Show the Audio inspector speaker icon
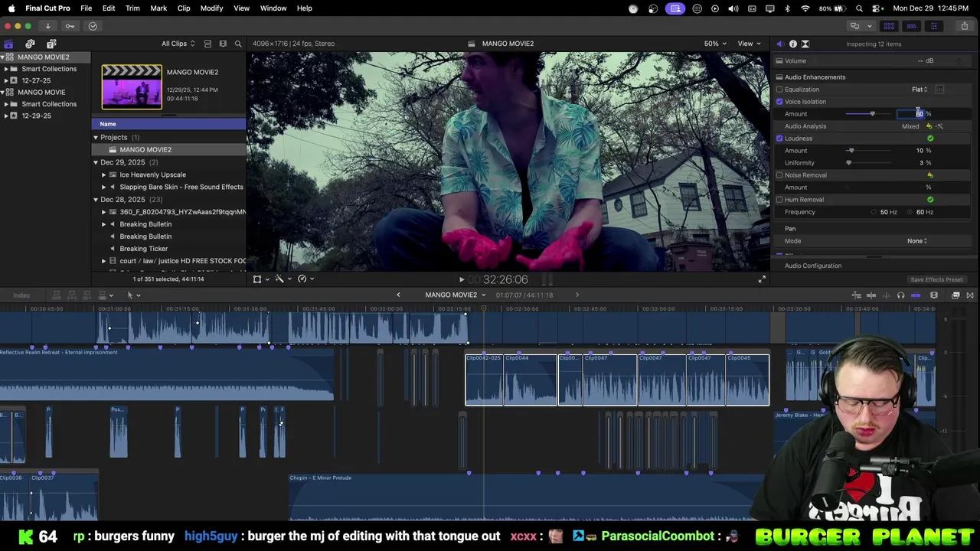Image resolution: width=980 pixels, height=551 pixels. (x=779, y=44)
